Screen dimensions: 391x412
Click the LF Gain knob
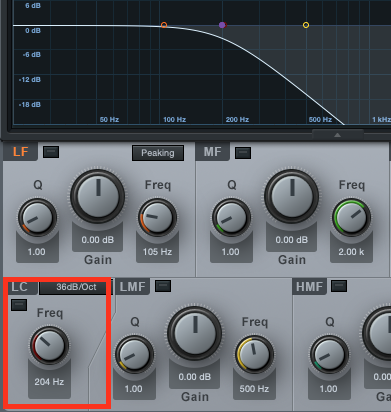pyautogui.click(x=98, y=196)
